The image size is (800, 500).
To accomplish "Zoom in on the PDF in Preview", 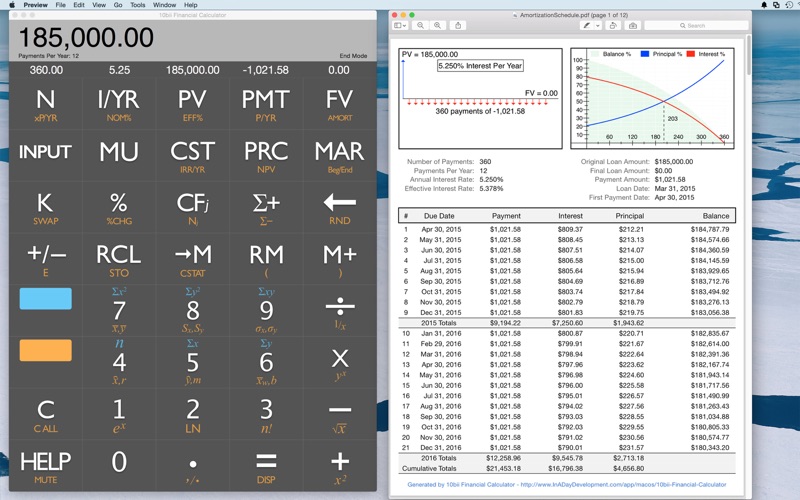I will [438, 26].
